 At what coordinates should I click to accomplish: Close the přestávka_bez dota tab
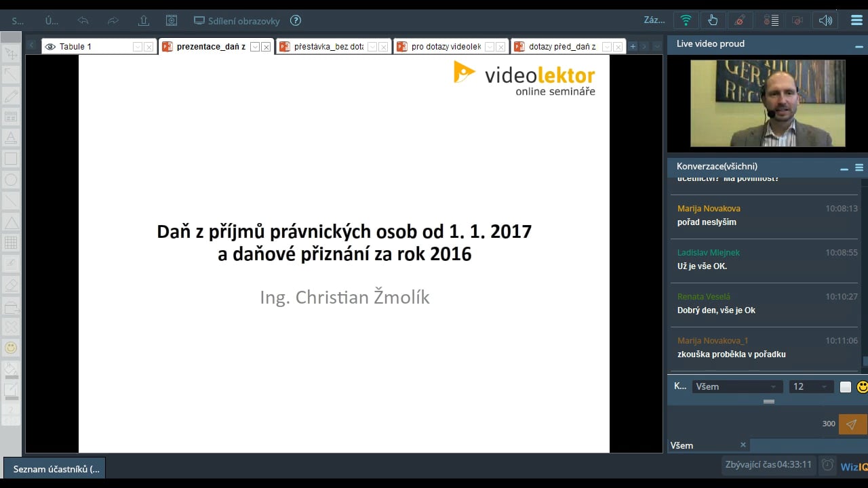(384, 47)
